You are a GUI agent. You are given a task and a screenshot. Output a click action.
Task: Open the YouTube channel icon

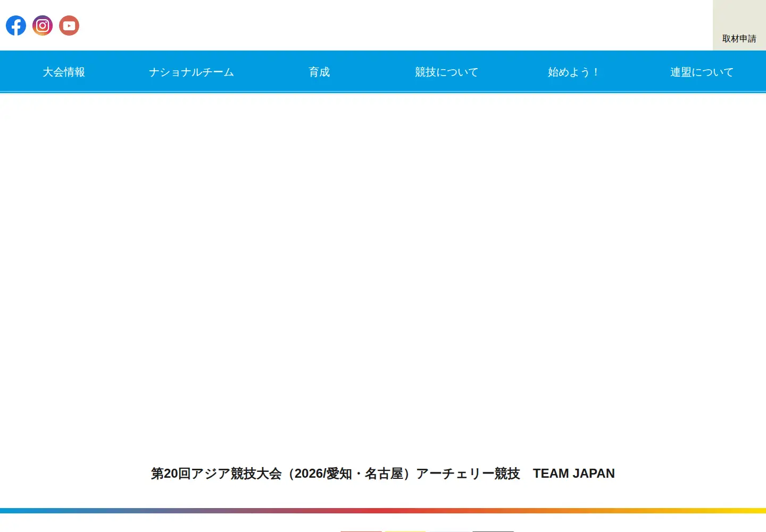(69, 26)
